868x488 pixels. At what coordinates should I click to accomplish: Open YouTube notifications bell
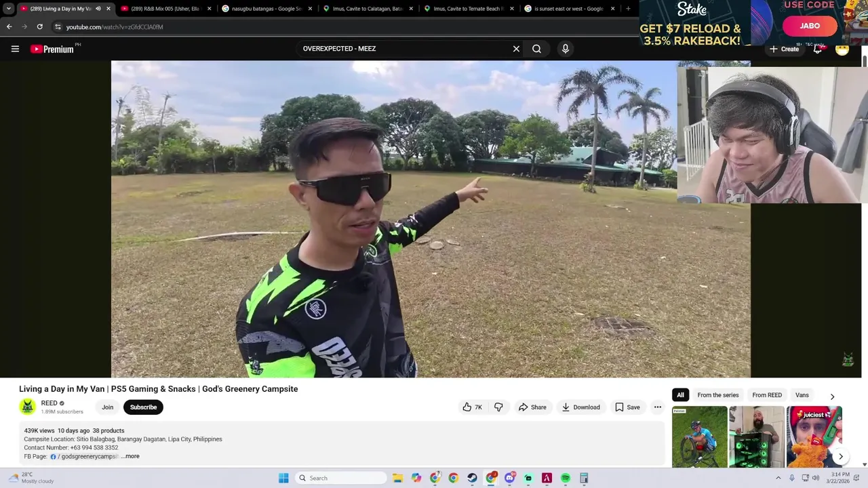(818, 49)
